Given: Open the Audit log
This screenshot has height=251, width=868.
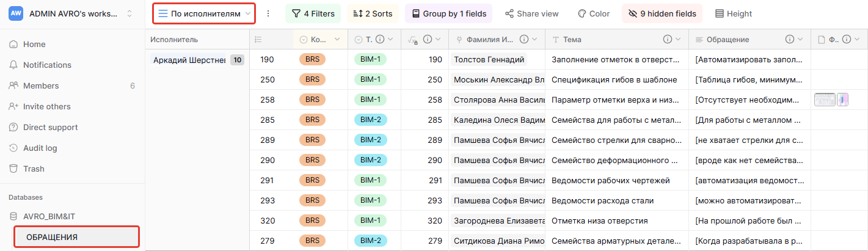Looking at the screenshot, I should pos(13,148).
